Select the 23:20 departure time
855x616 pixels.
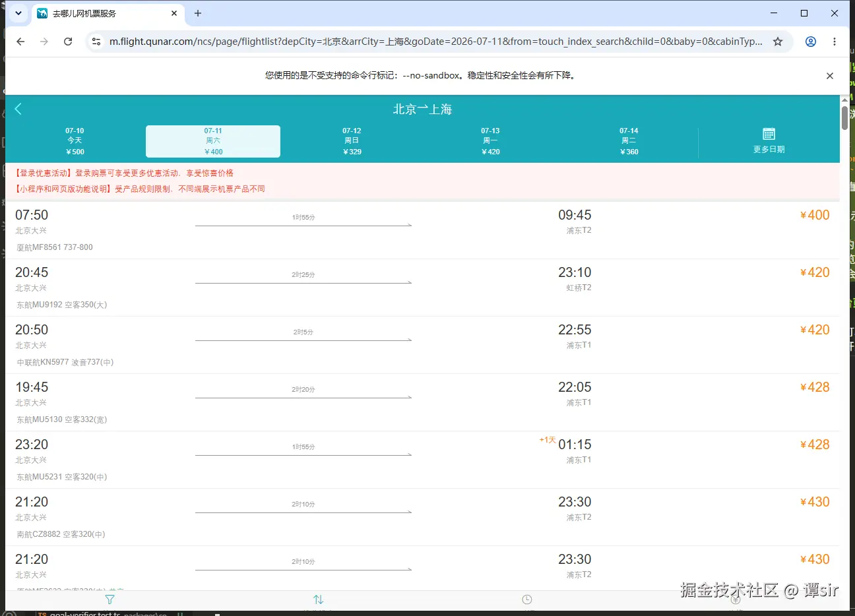32,445
